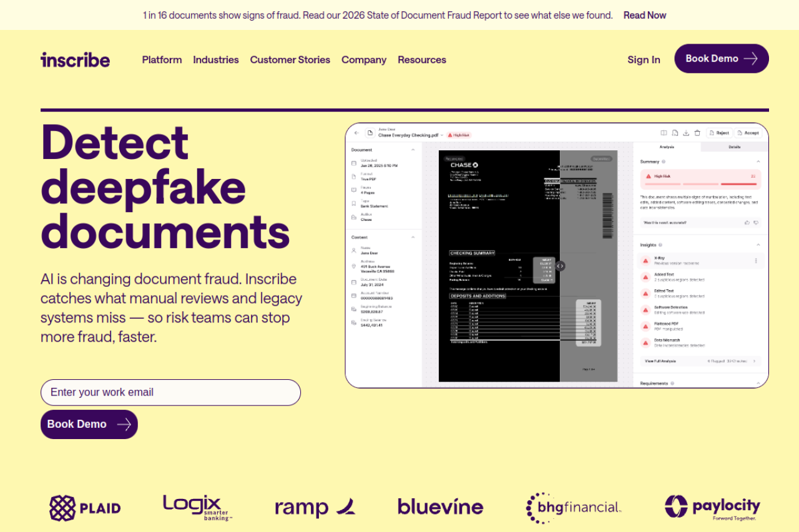This screenshot has width=799, height=532.
Task: Click the Bluevine logo
Action: pos(441,506)
